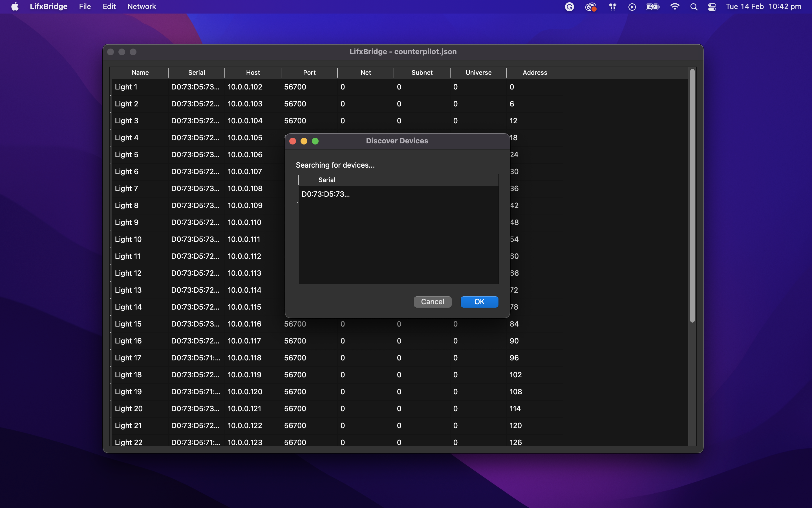Select the Light 2 name cell
Viewport: 812px width, 508px height.
(x=140, y=104)
